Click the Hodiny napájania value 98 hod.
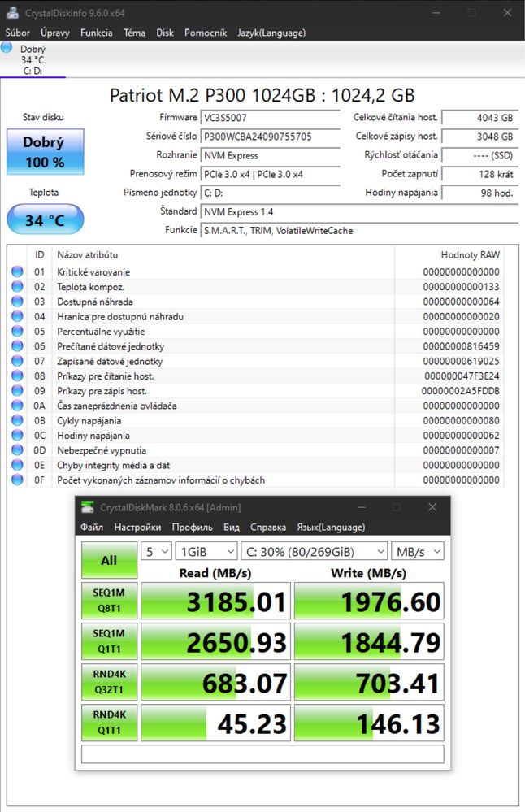This screenshot has height=812, width=525. [479, 193]
